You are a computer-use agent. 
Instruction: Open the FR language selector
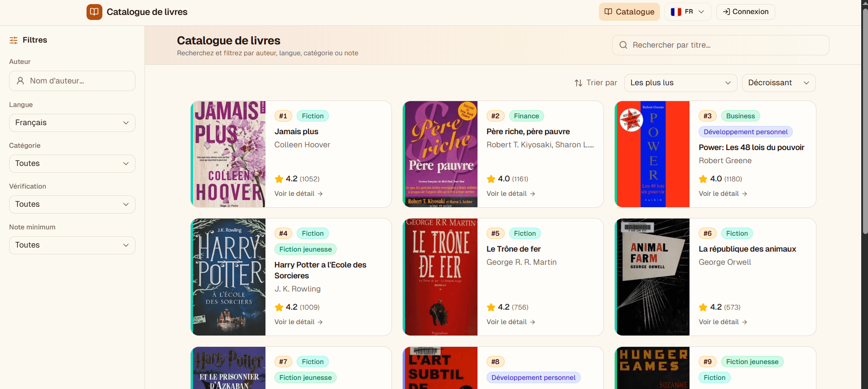pyautogui.click(x=688, y=12)
